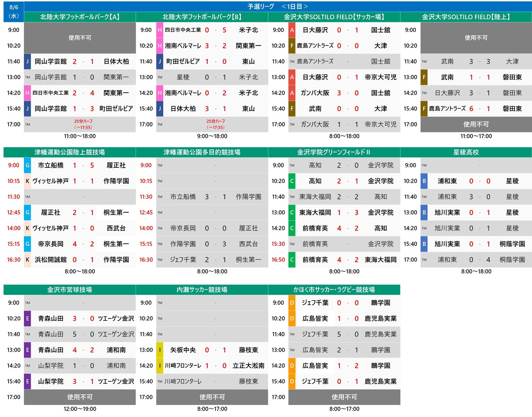The image size is (532, 417).
Task: Click the A badge beside 日大藤沢 vs 国士舘
Action: pyautogui.click(x=292, y=30)
